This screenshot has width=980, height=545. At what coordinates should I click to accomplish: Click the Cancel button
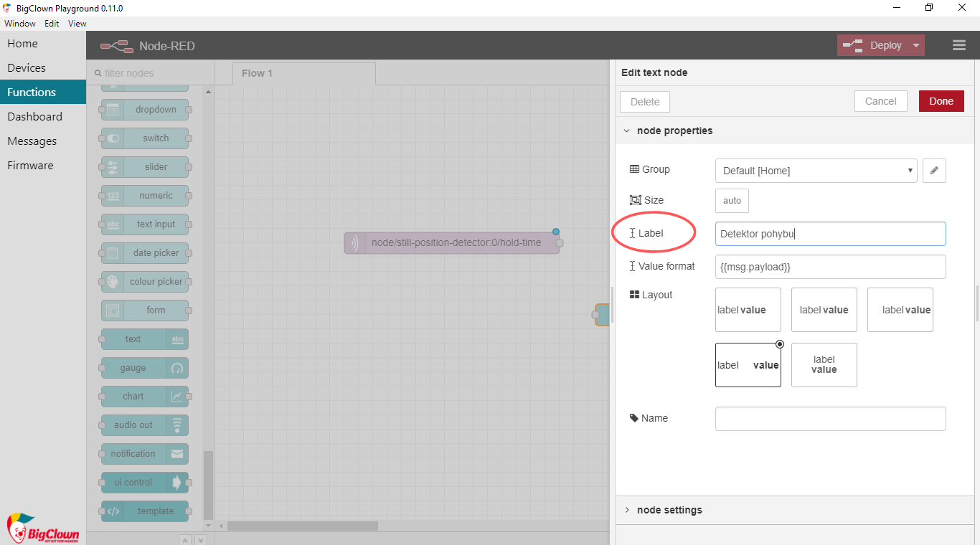tap(881, 101)
